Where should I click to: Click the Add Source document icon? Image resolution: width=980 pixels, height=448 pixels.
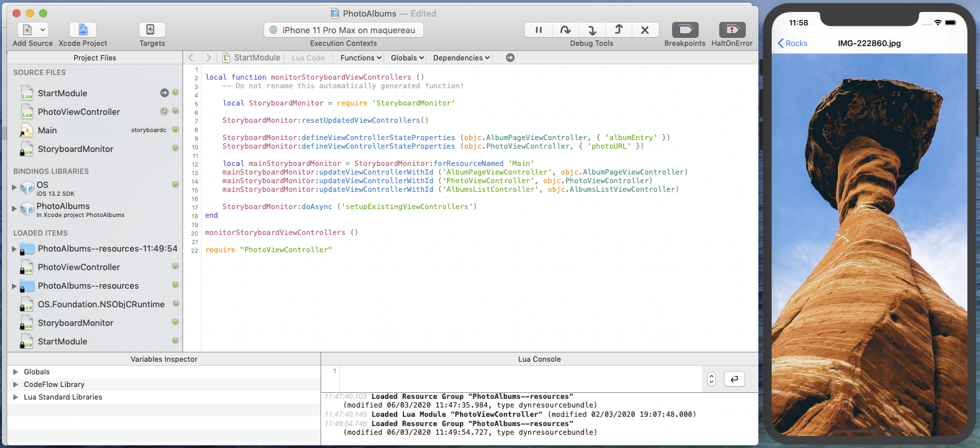pos(27,30)
